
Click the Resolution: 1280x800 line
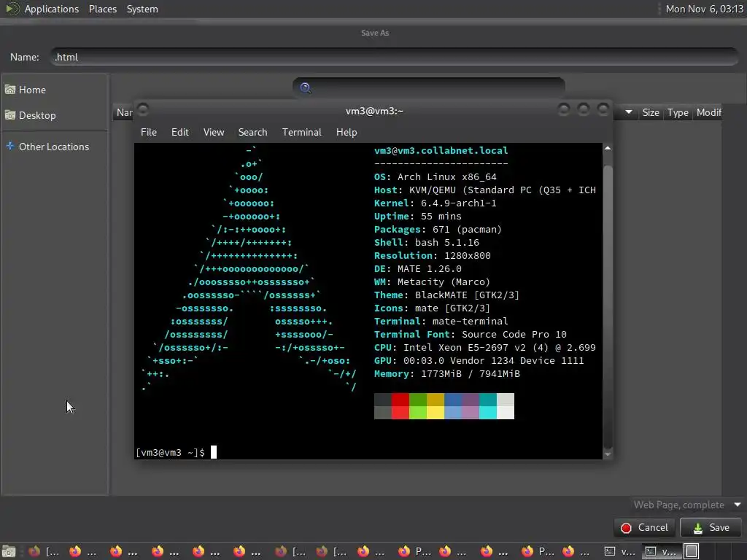432,255
